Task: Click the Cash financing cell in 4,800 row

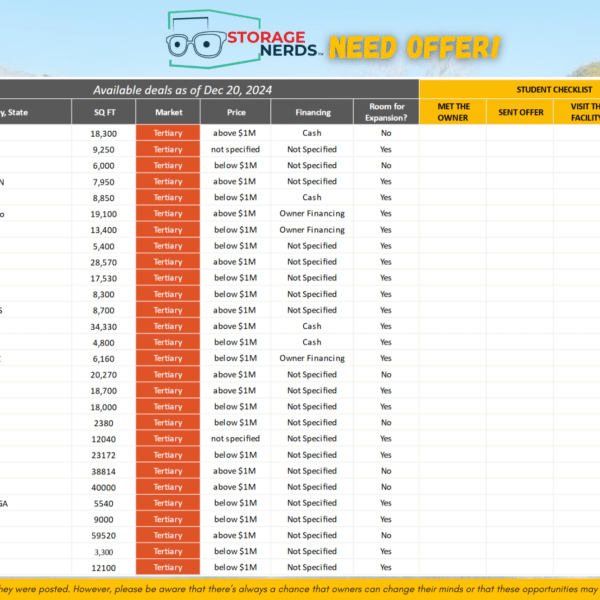Action: [x=312, y=342]
